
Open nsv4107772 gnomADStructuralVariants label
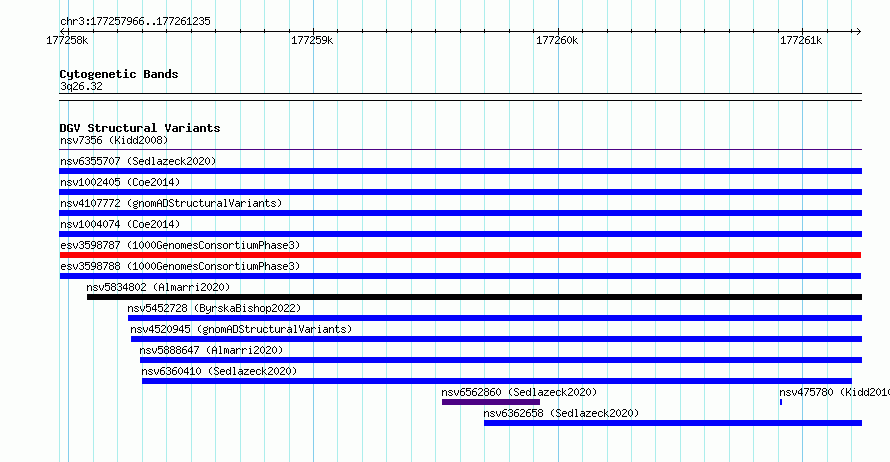click(171, 203)
